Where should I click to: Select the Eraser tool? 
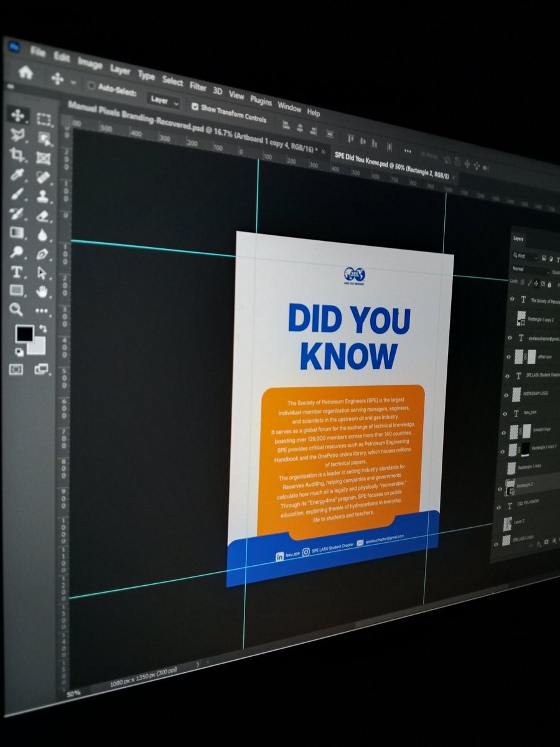[43, 216]
